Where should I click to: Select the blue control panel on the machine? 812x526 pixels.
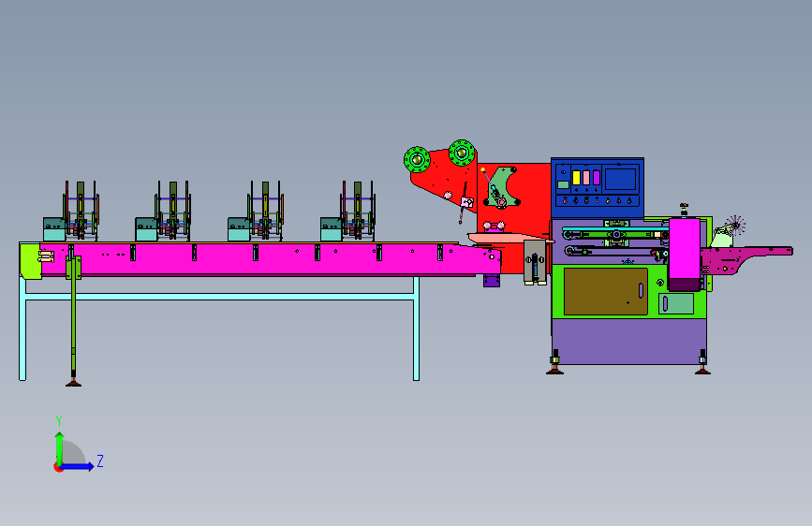pyautogui.click(x=598, y=187)
